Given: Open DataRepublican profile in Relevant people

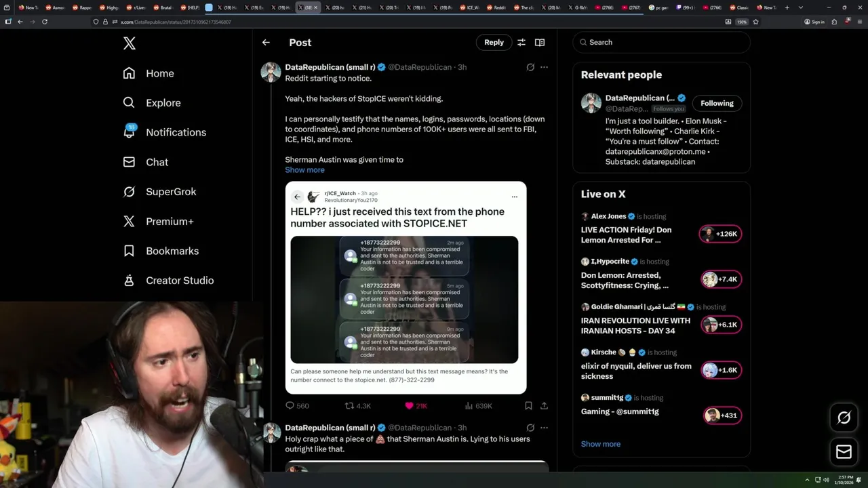Looking at the screenshot, I should pyautogui.click(x=639, y=98).
